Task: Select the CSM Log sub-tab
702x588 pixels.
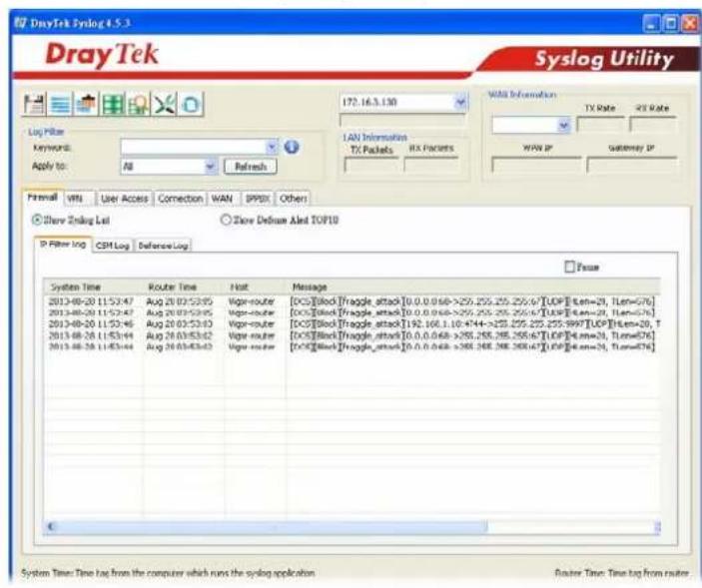Action: (113, 246)
